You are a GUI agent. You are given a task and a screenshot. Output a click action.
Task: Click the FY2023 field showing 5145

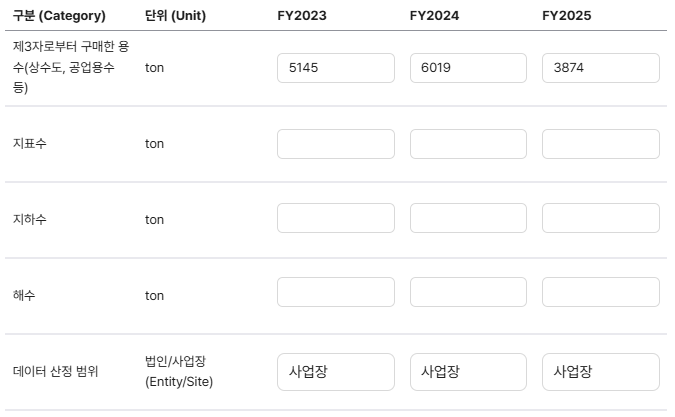(336, 68)
